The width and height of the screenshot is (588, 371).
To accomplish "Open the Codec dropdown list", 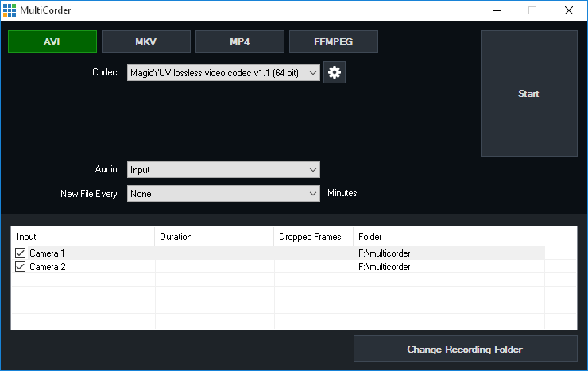I will point(223,73).
